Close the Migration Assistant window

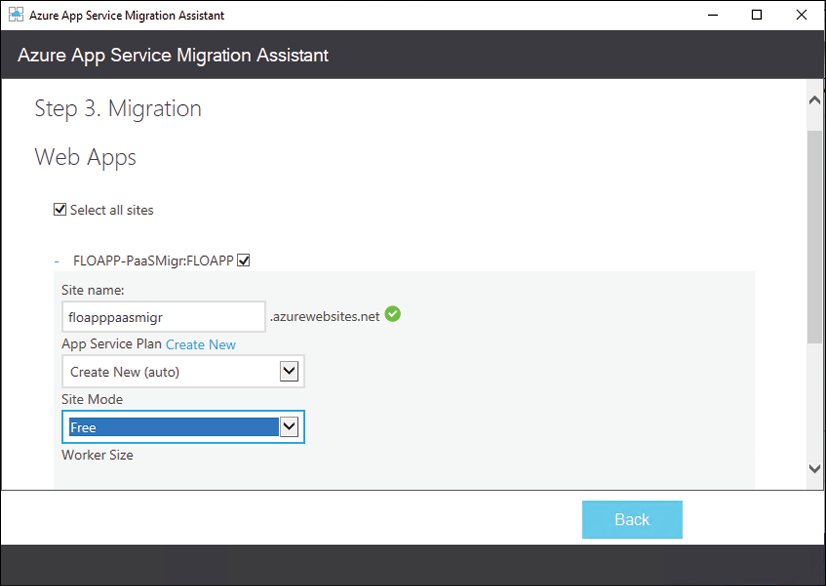[x=801, y=15]
